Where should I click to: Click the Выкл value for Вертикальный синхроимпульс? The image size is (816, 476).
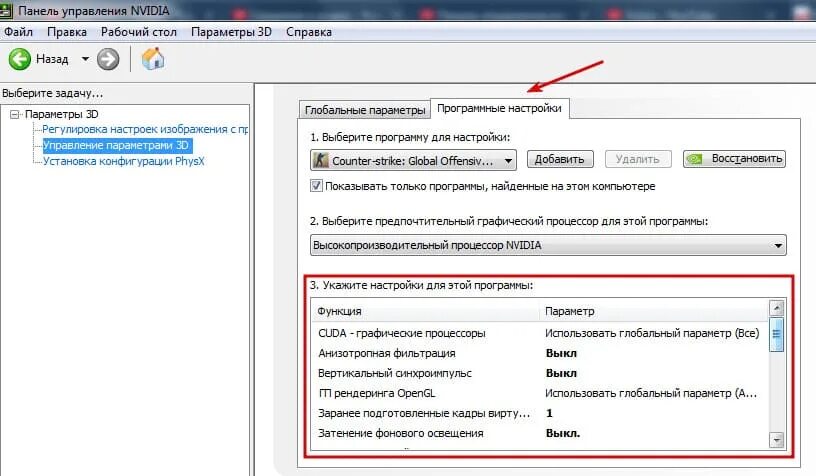coord(561,373)
